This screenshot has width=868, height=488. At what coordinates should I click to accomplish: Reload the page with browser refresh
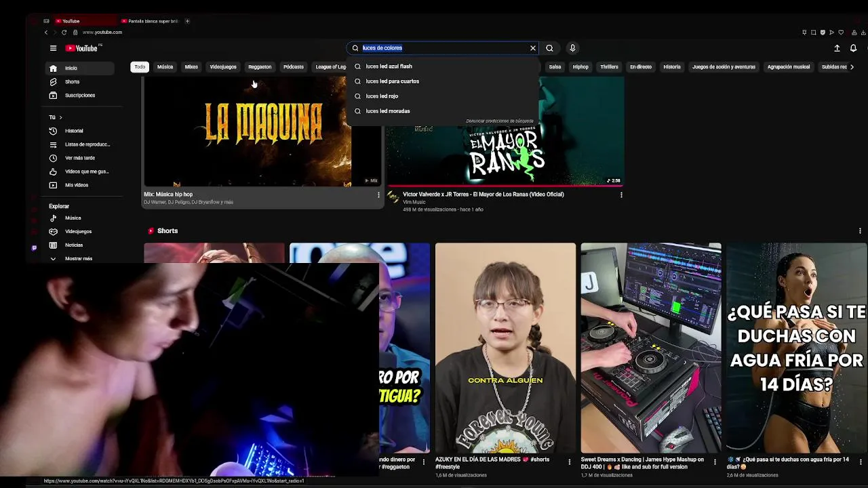tap(64, 33)
